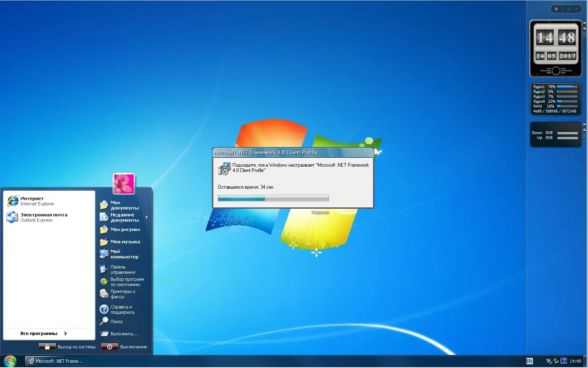Click the flip clock gadget drag handle

pos(584,35)
